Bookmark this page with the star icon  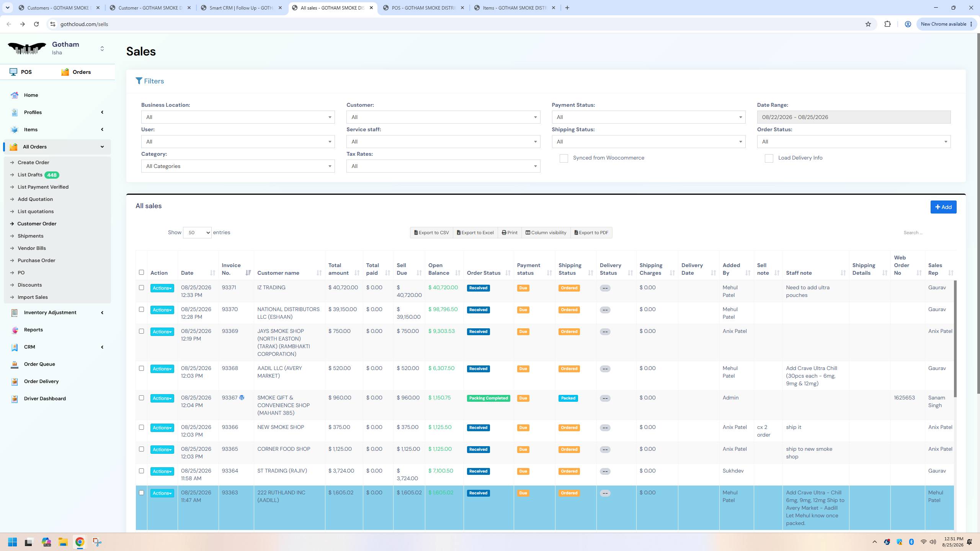[868, 24]
